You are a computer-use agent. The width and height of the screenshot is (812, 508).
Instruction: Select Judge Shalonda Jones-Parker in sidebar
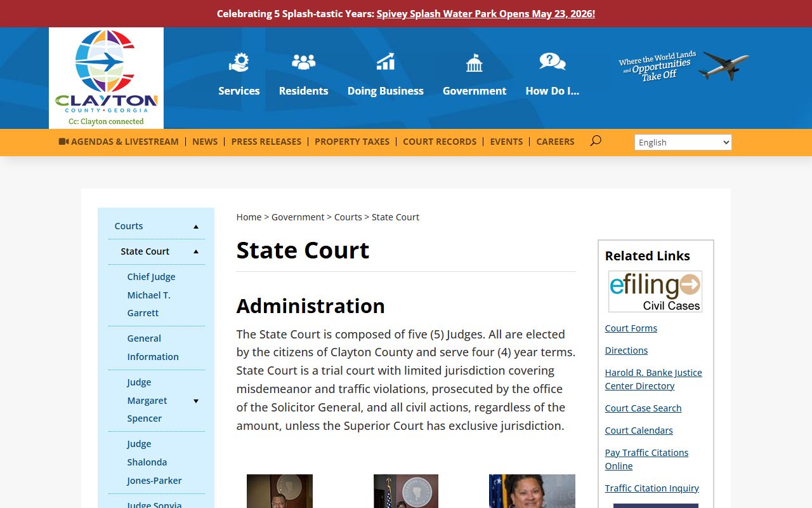tap(154, 462)
